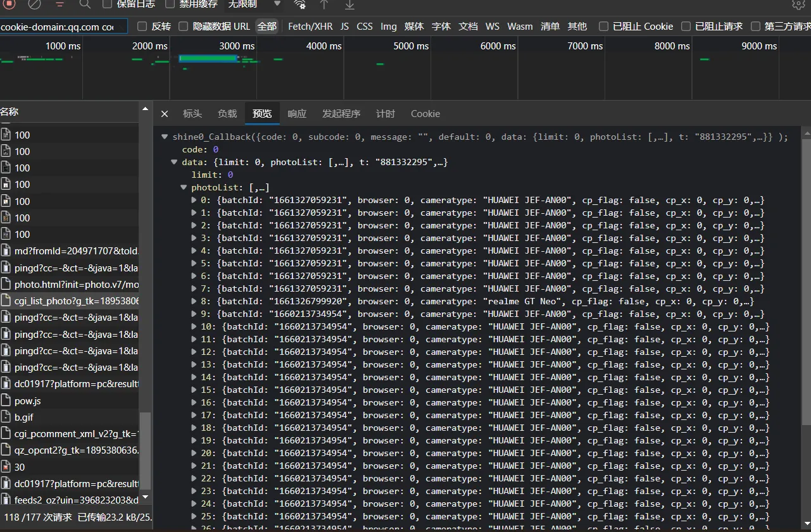Clear the network log
The width and height of the screenshot is (811, 532).
(x=35, y=4)
